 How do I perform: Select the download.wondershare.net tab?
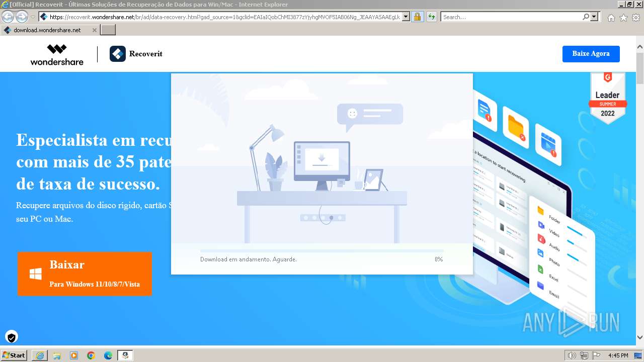pos(50,30)
